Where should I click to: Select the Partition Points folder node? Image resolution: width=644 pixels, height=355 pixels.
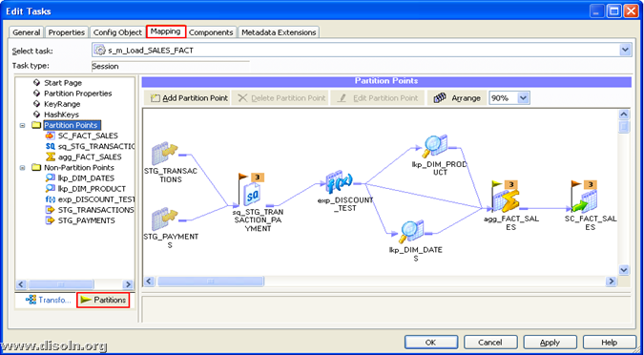point(72,125)
